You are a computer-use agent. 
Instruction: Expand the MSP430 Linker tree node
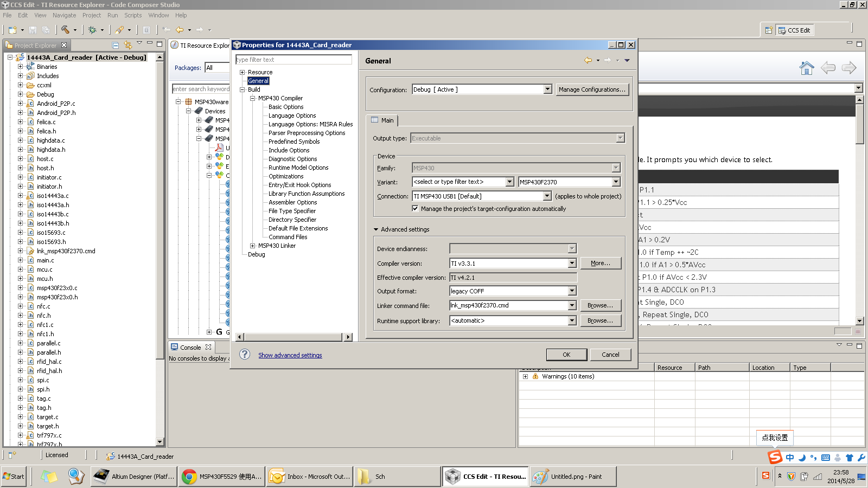pos(252,246)
